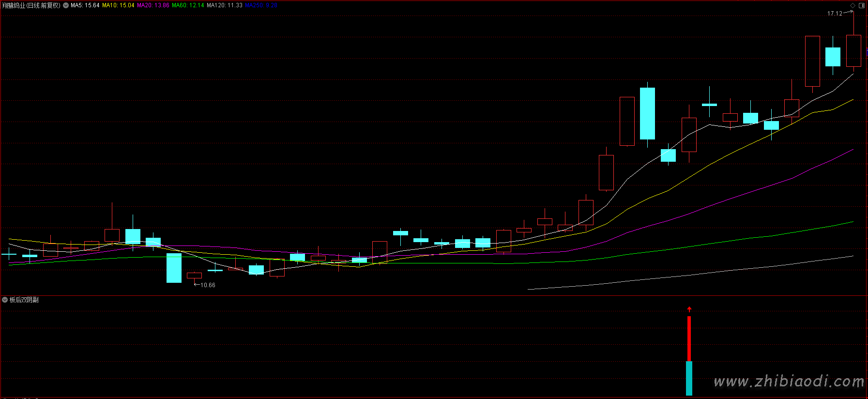The width and height of the screenshot is (868, 399).
Task: Click the www.zhibiaodi.com watermark link
Action: 789,382
